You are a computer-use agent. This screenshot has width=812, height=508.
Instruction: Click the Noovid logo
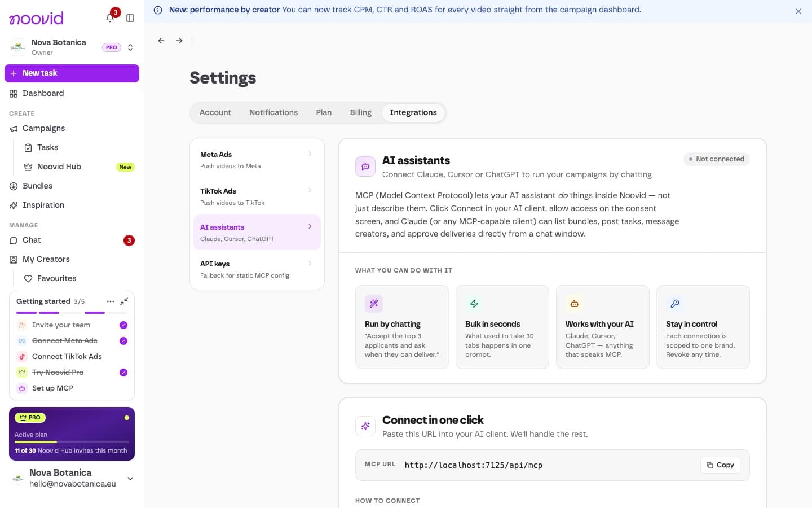[37, 18]
